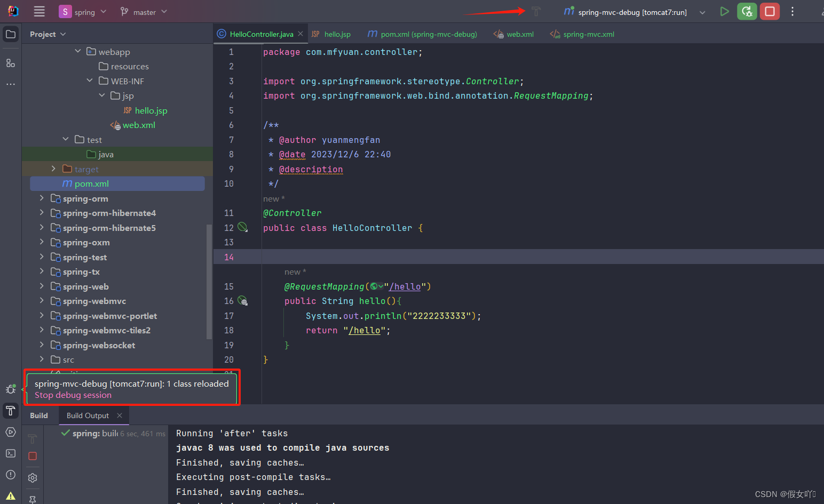Click the gutter icon on line 16
The height and width of the screenshot is (504, 824).
[243, 301]
